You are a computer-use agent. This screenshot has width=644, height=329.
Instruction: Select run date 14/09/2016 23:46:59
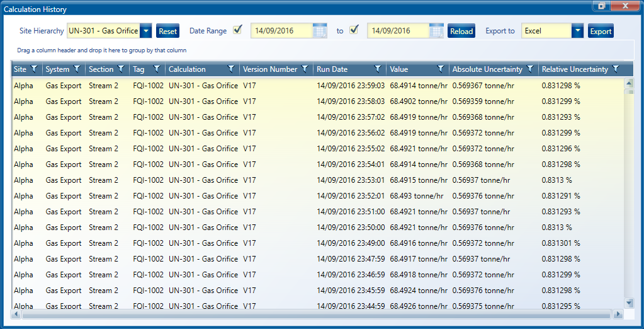[x=351, y=274]
